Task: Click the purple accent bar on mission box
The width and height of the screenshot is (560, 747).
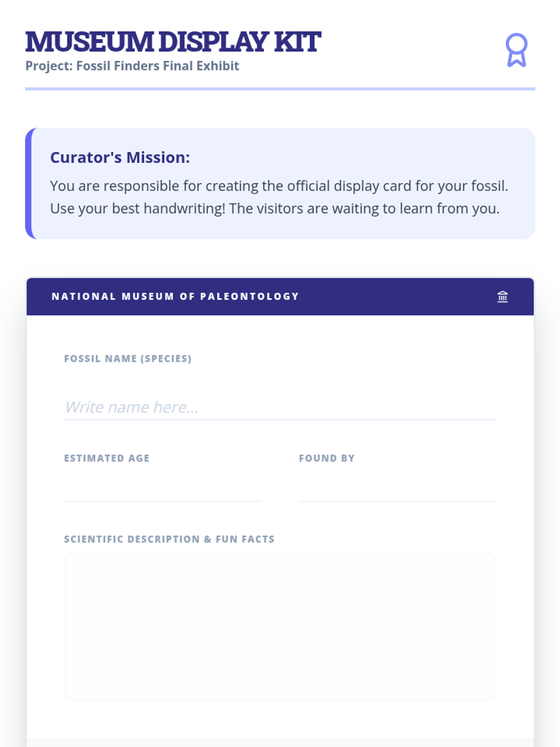Action: [28, 183]
